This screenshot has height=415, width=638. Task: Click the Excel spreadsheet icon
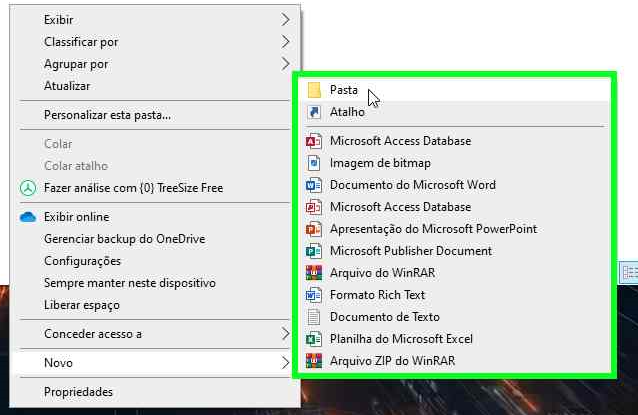click(x=314, y=339)
